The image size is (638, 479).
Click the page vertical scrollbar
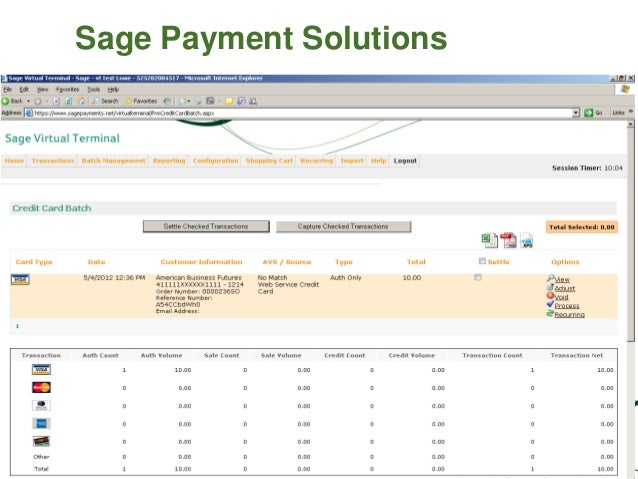click(631, 232)
